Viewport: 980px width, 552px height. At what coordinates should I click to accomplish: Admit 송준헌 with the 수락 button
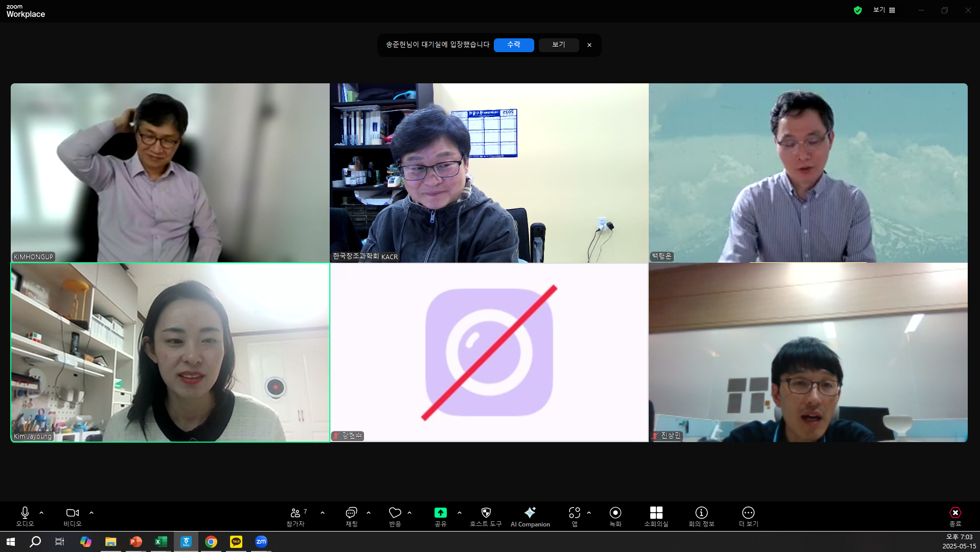click(514, 45)
